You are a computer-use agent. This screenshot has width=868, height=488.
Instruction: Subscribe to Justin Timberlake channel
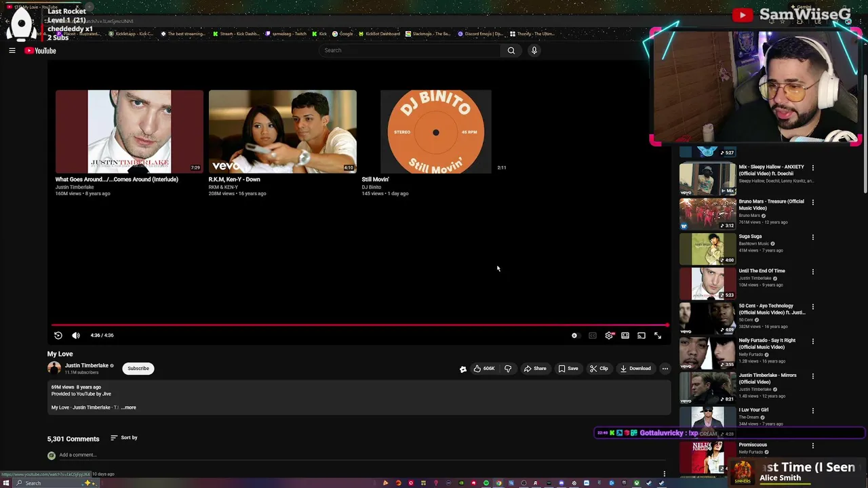tap(138, 369)
